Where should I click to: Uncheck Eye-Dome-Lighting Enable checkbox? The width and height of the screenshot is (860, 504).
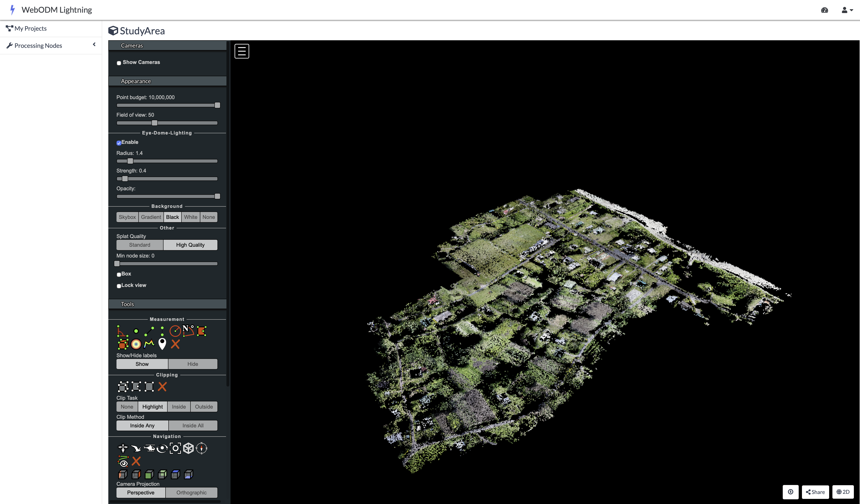pyautogui.click(x=119, y=143)
